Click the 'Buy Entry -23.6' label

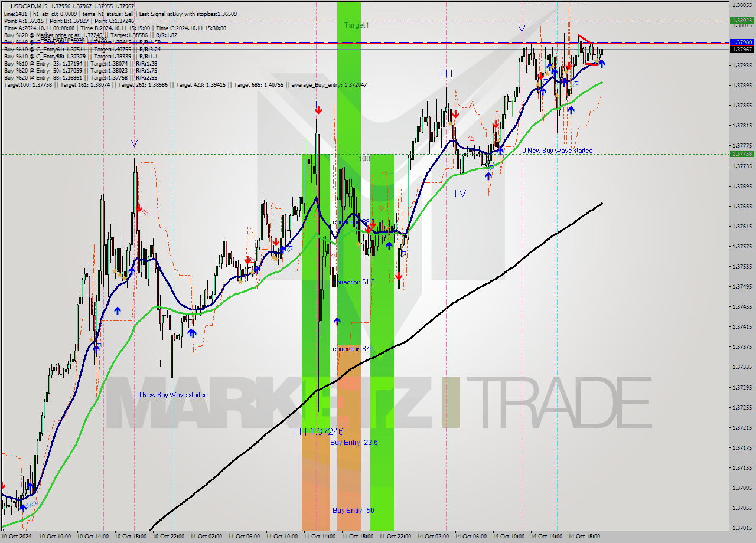click(354, 442)
